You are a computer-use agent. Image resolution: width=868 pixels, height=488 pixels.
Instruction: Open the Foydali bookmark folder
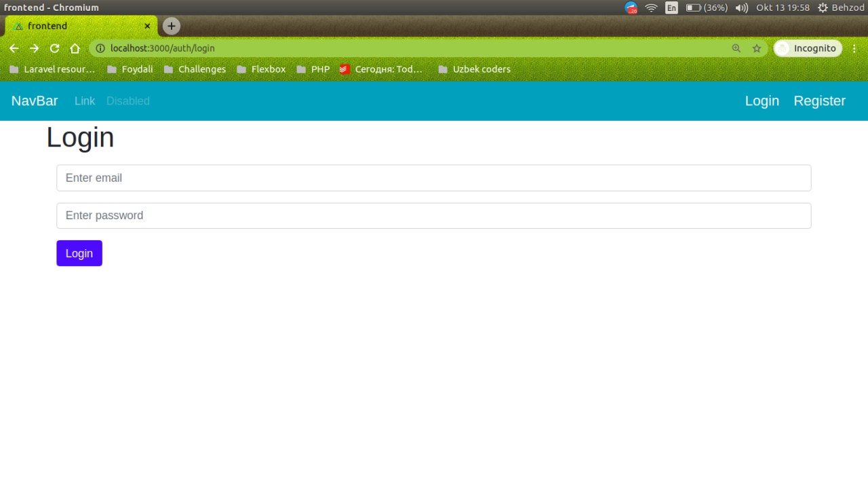tap(130, 69)
